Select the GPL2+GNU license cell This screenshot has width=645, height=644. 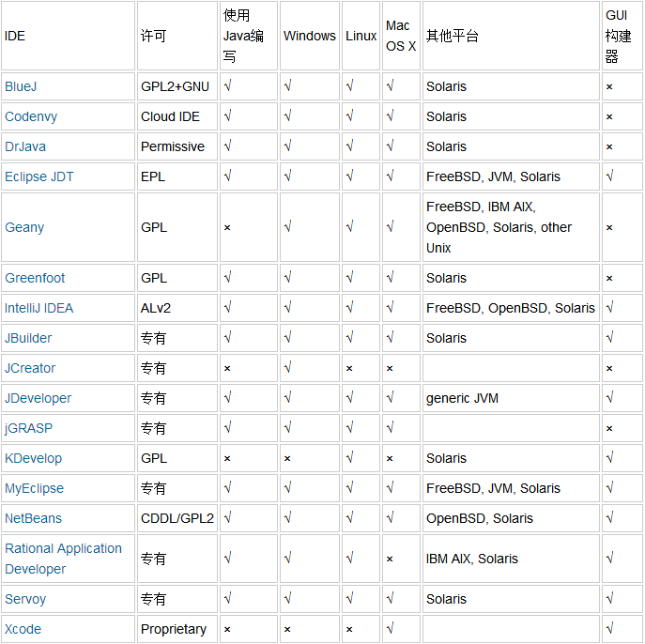click(x=177, y=86)
